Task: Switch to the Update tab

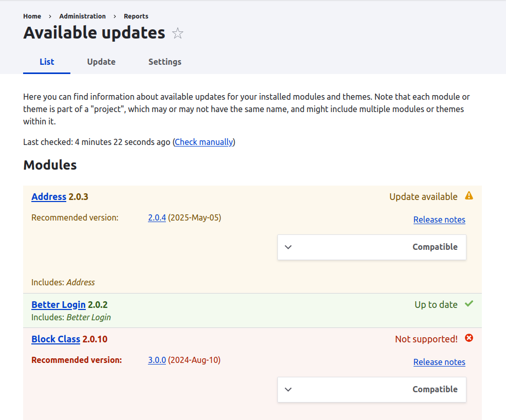Action: (101, 62)
